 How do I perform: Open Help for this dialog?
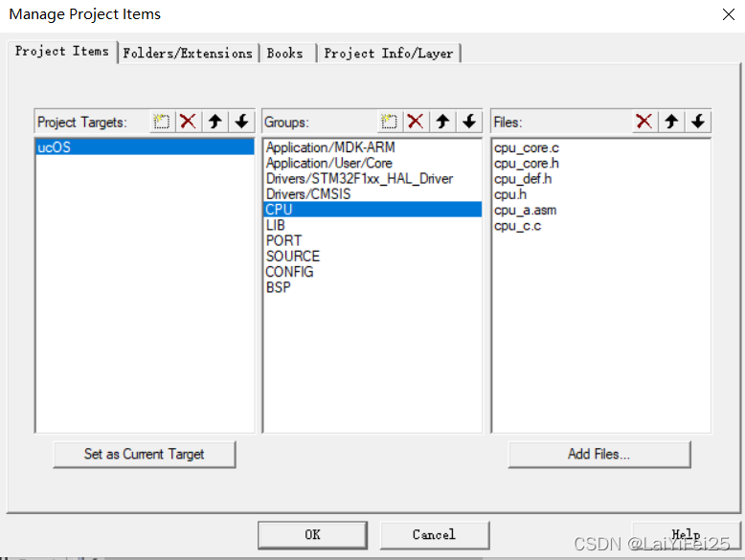686,535
